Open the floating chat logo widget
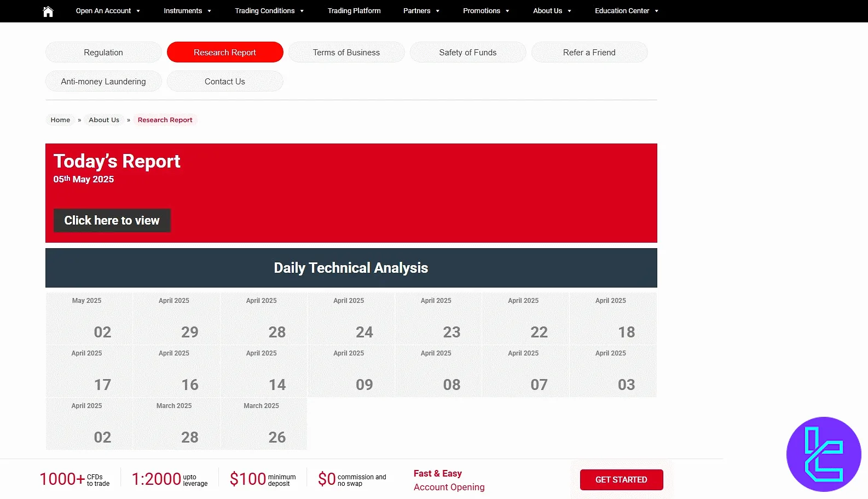 (x=824, y=454)
